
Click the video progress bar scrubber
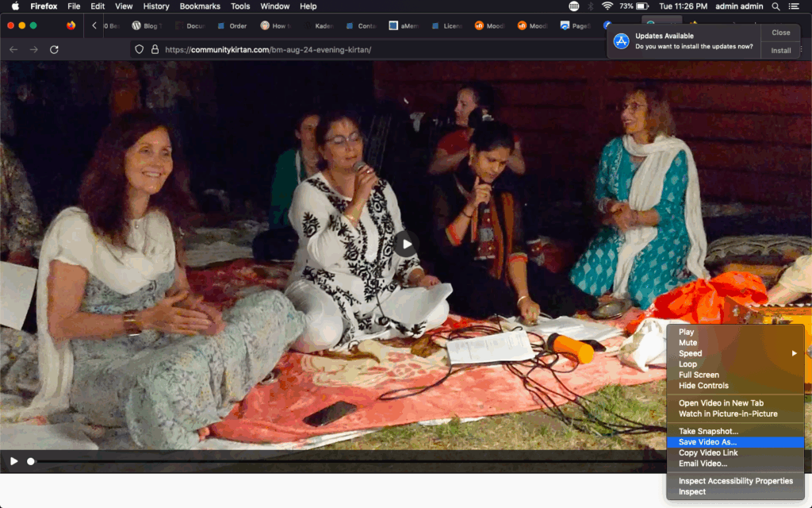(31, 461)
